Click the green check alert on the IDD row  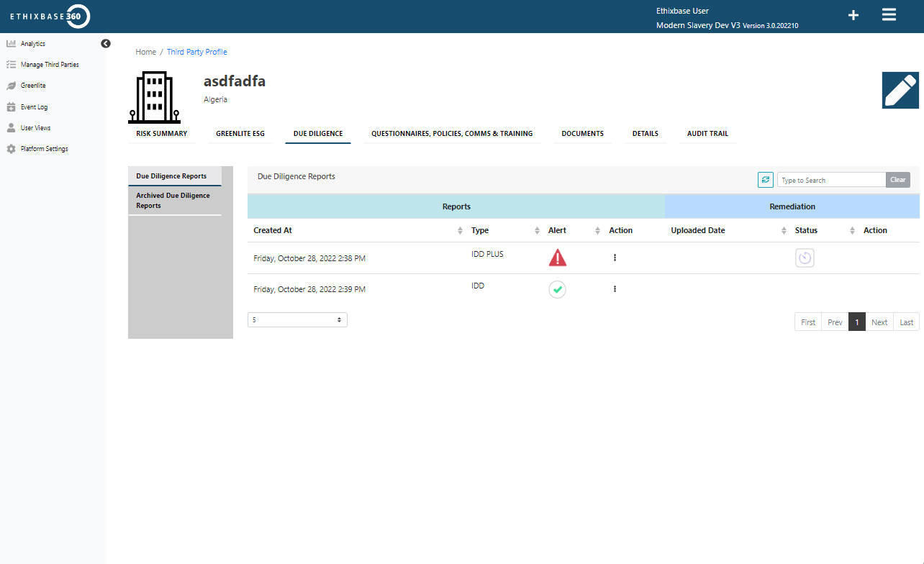[557, 288]
